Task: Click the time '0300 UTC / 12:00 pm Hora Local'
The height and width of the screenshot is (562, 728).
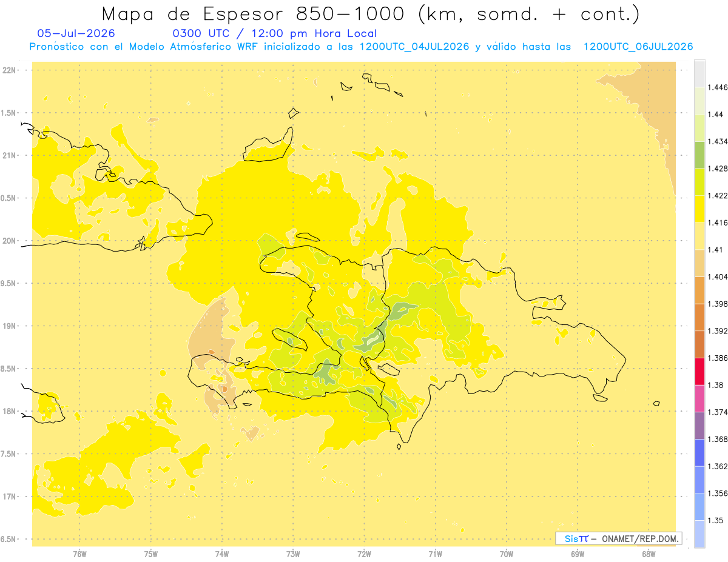Action: (x=275, y=33)
